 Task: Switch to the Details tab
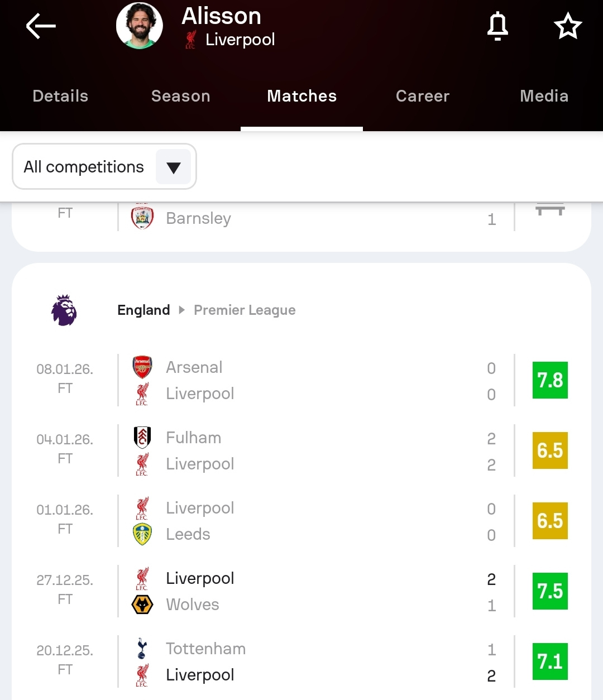pos(60,96)
